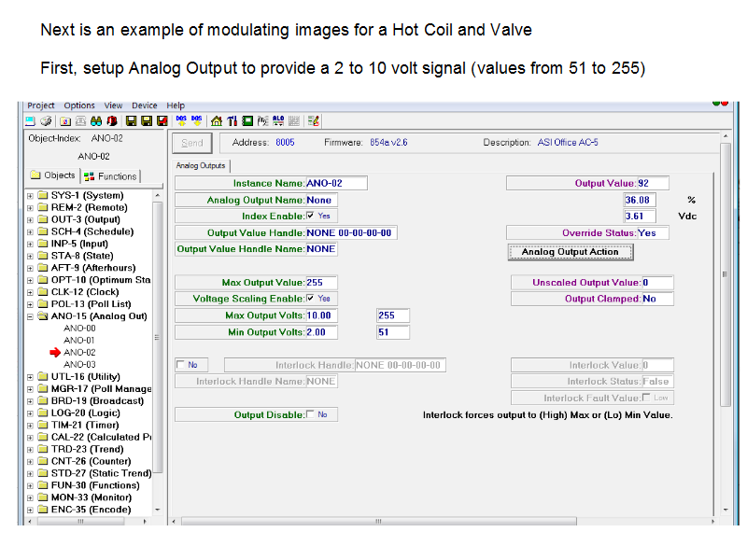Click the binoculars search icon
Viewport: 747px width, 560px height.
click(96, 121)
